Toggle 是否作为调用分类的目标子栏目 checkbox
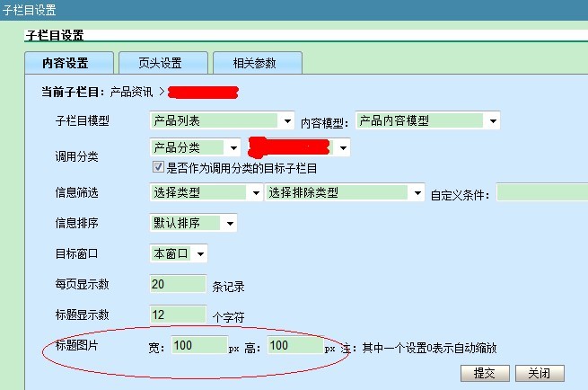This screenshot has height=390, width=588. pyautogui.click(x=158, y=167)
